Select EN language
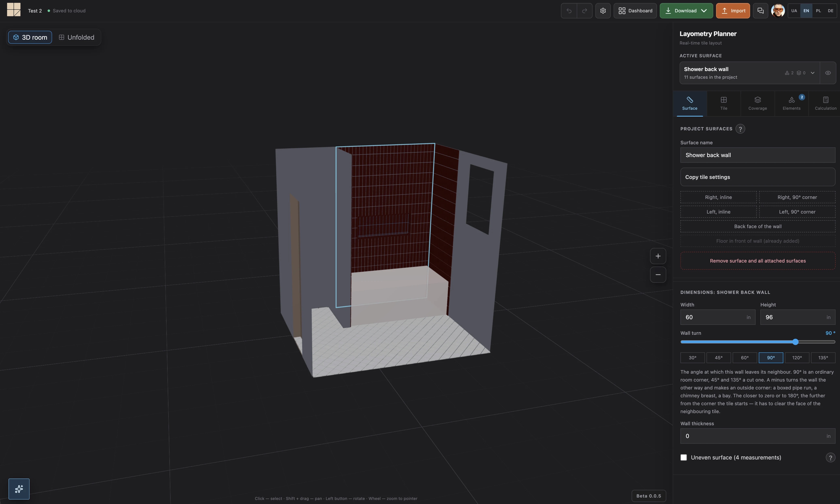840x504 pixels. (x=806, y=11)
